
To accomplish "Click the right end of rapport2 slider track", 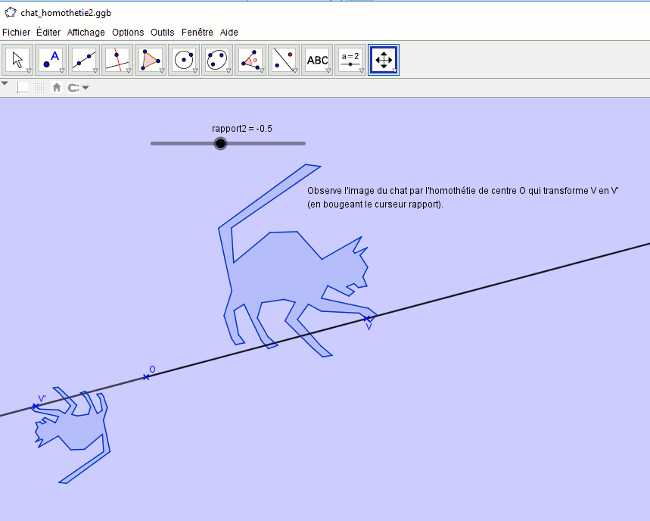I will pyautogui.click(x=304, y=143).
